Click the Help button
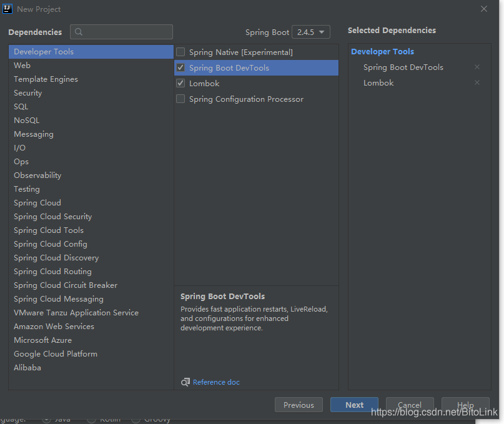Screen dimensions: 504x424 tap(465, 405)
